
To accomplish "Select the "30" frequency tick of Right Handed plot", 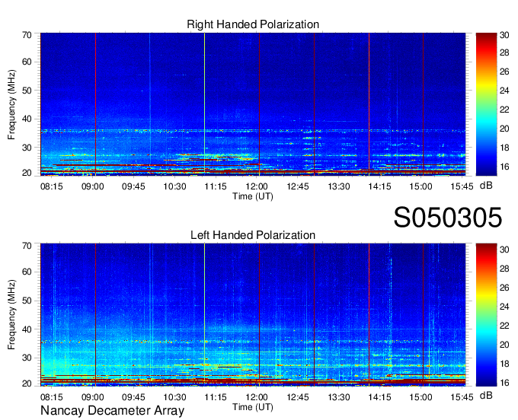I will click(27, 148).
